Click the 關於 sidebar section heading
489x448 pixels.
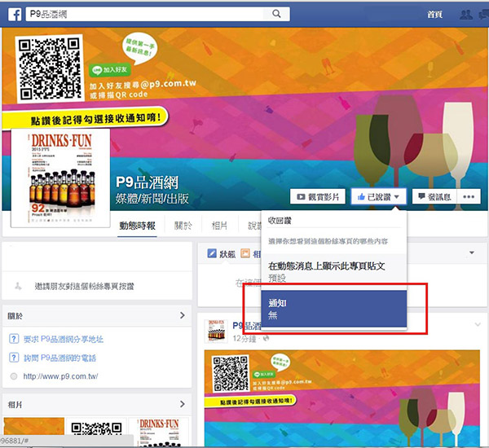click(15, 316)
